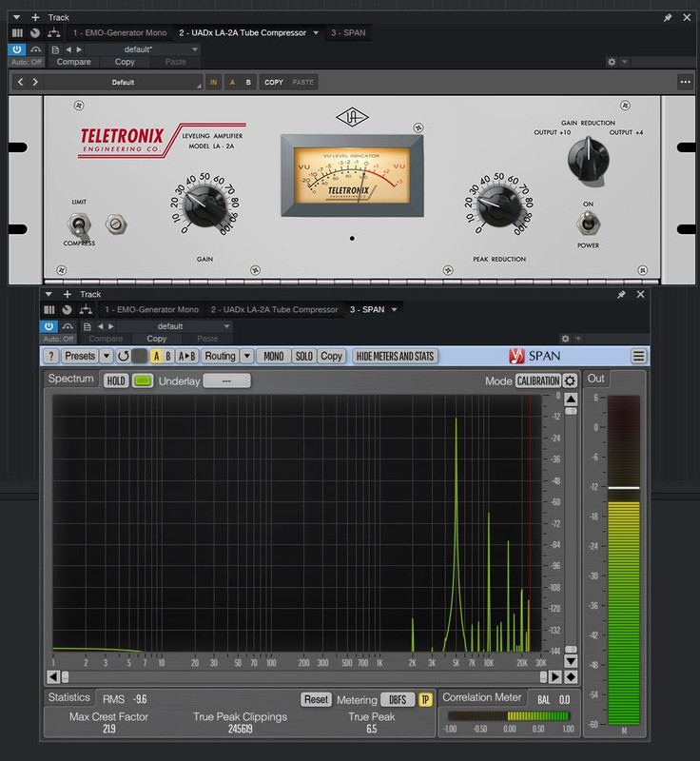Select UADx state B
Viewport: 700px width, 761px height.
coord(248,83)
